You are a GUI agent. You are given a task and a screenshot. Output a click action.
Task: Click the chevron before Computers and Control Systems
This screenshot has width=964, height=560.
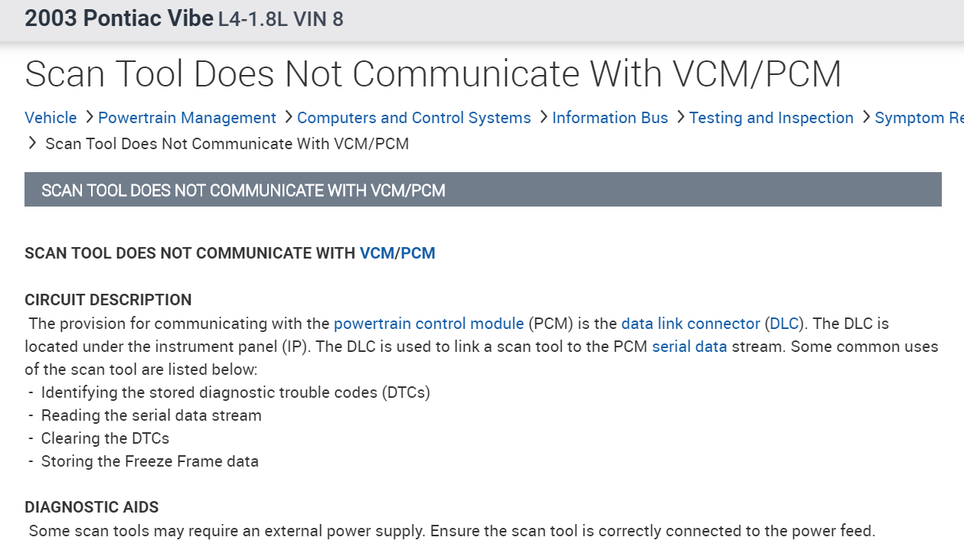(288, 117)
